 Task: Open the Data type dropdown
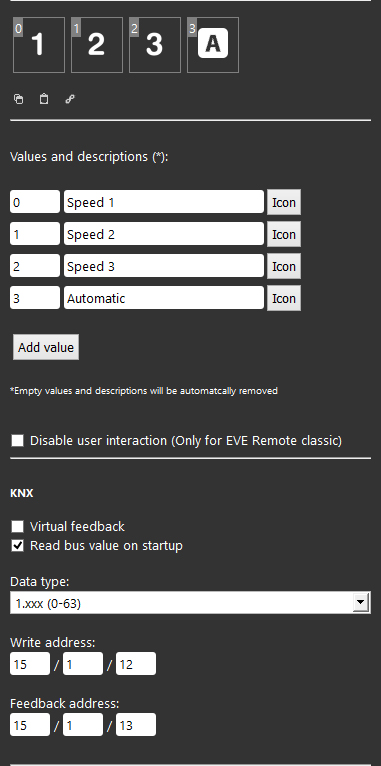(x=190, y=603)
